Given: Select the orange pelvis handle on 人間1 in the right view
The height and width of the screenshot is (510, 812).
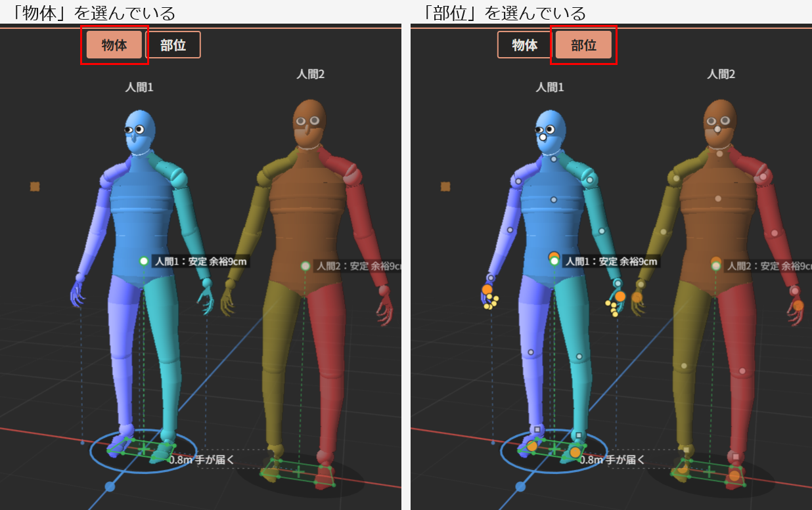Looking at the screenshot, I should [x=553, y=256].
